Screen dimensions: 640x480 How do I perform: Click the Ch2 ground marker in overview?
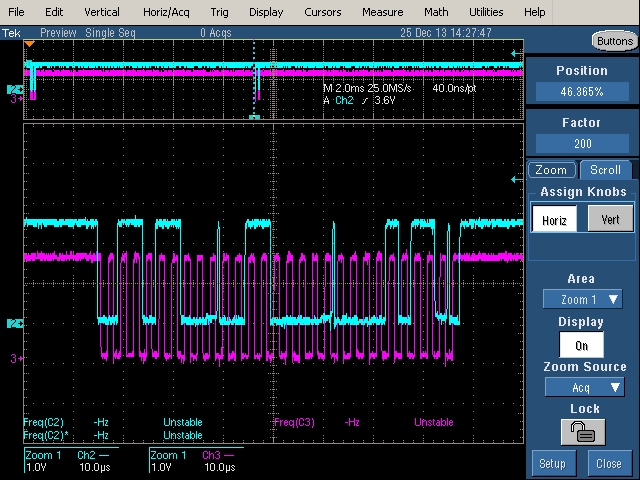(x=16, y=89)
